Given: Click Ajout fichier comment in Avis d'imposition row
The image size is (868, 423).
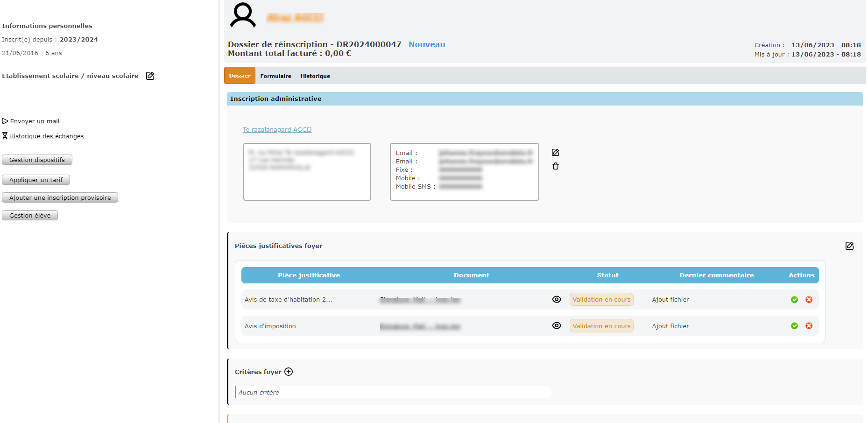Looking at the screenshot, I should (670, 326).
